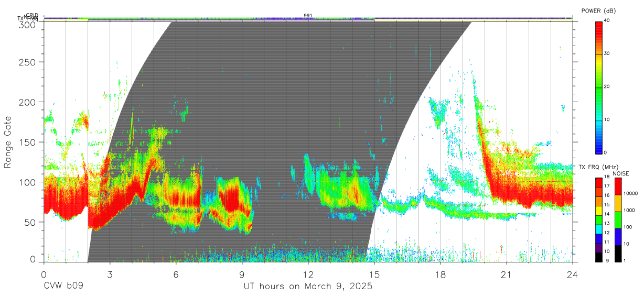Image resolution: width=644 pixels, height=297 pixels.
Task: Select the green NOISE swatch above 100
Action: coord(618,219)
